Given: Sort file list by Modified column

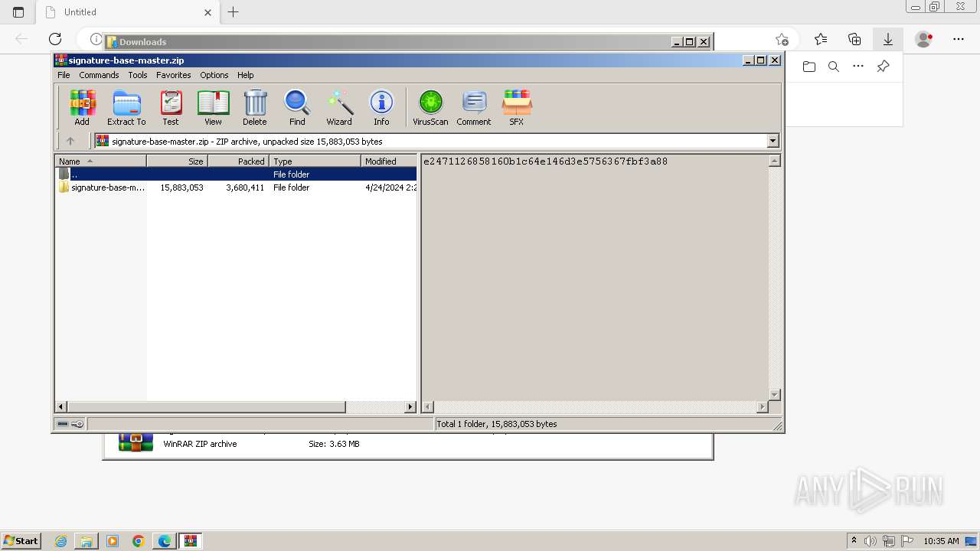Looking at the screenshot, I should [x=389, y=161].
